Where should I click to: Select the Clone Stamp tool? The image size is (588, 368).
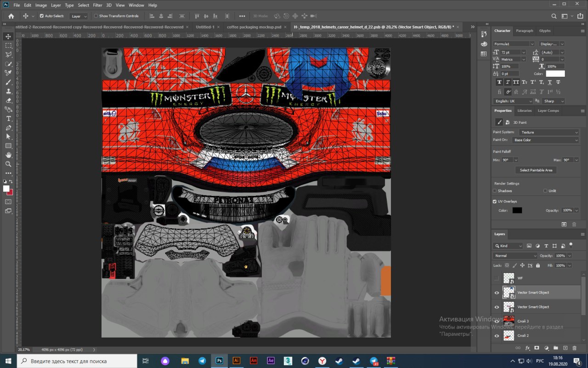[8, 91]
